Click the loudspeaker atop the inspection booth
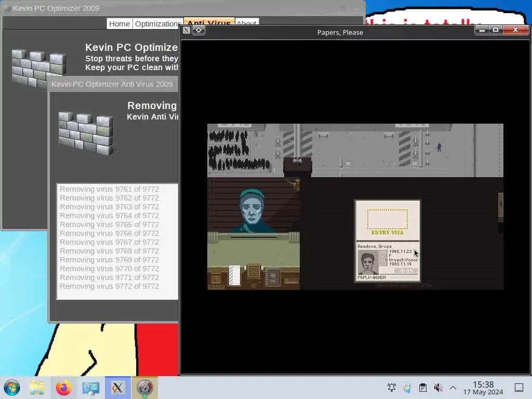532x399 pixels. coord(297,161)
